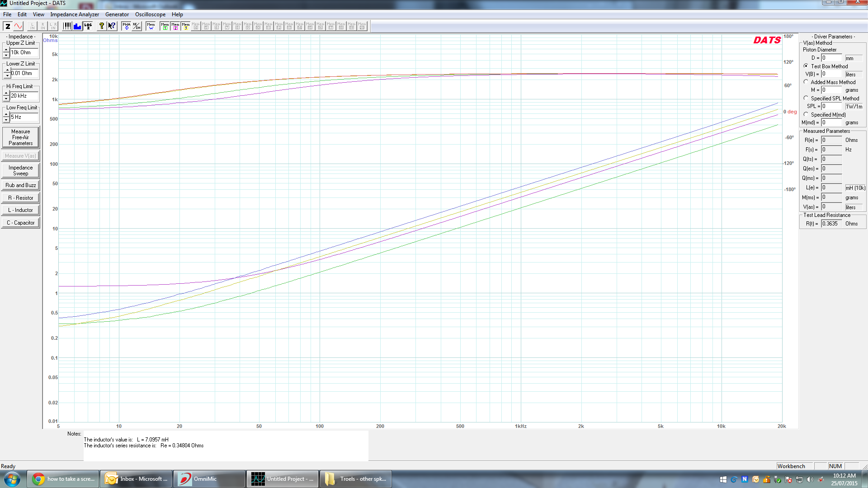Click the V(B) liters input field
868x488 pixels.
point(831,74)
